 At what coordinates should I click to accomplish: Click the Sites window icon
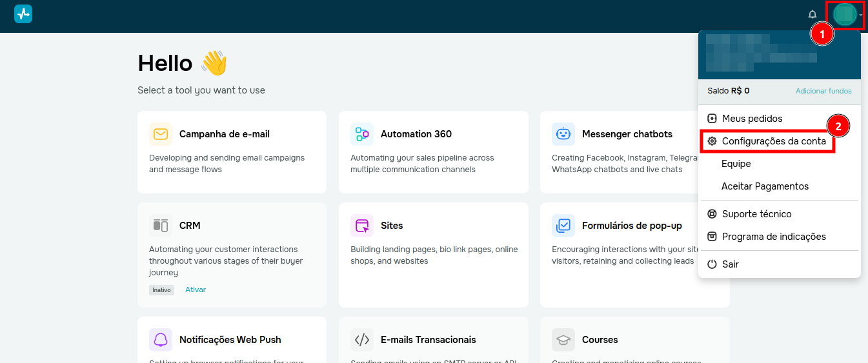tap(361, 226)
